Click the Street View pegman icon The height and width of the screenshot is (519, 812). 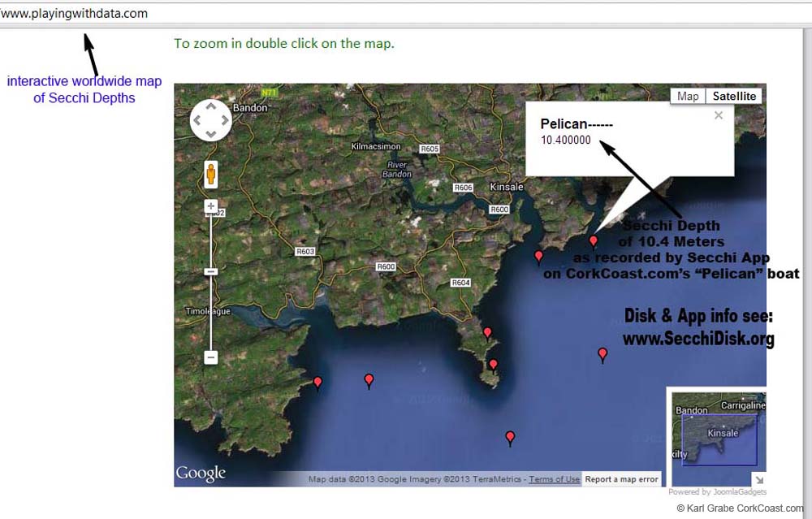click(x=211, y=175)
